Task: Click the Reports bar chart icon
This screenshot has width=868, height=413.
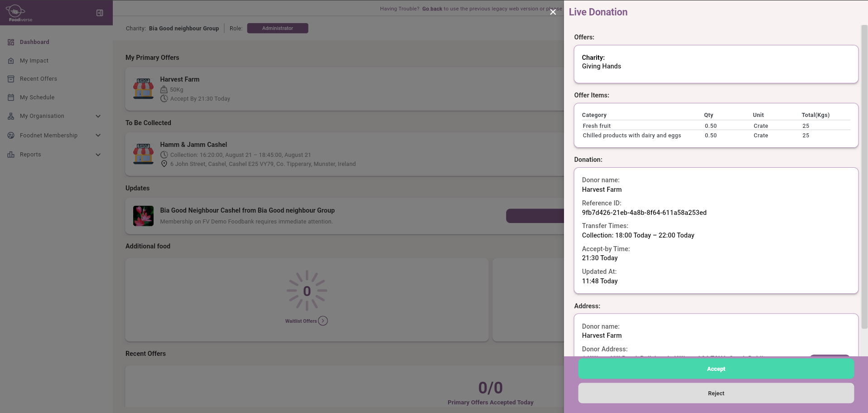Action: pos(11,155)
